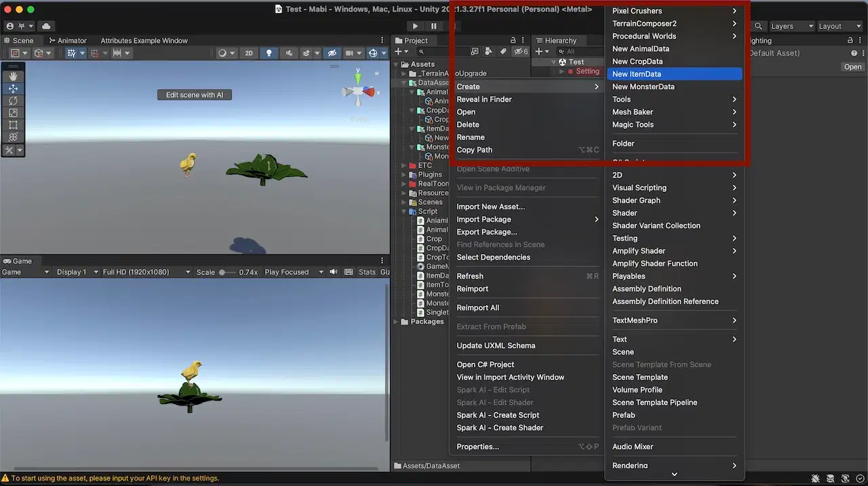
Task: Toggle scene visibility hidden objects
Action: [332, 53]
